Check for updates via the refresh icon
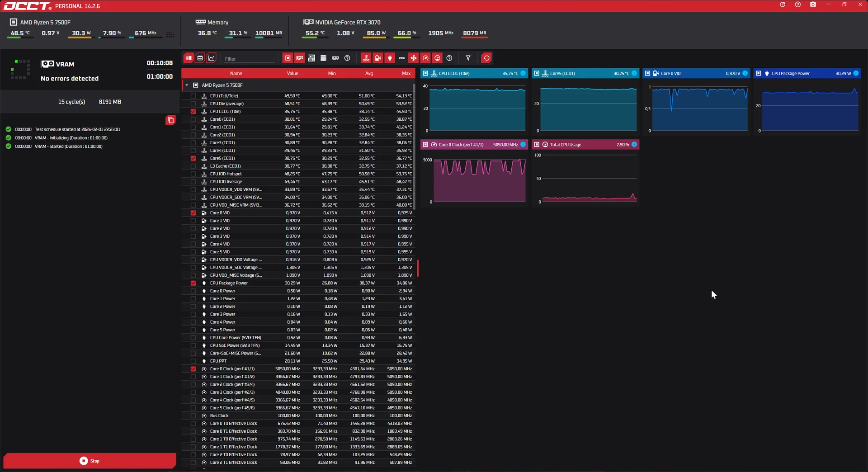The height and width of the screenshot is (472, 868). tap(783, 5)
